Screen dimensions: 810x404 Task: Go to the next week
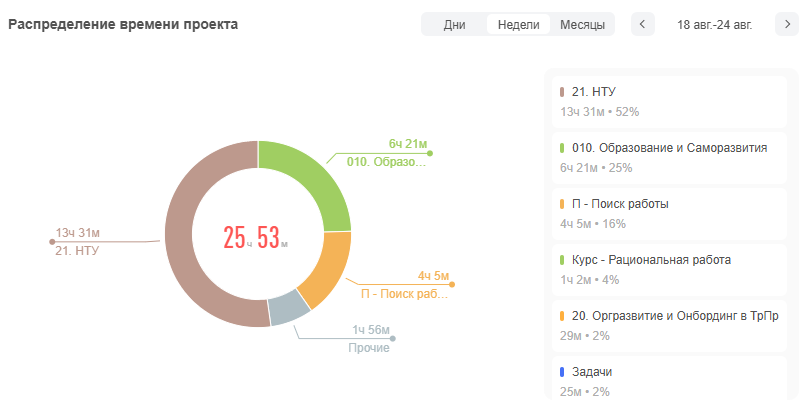tap(788, 24)
